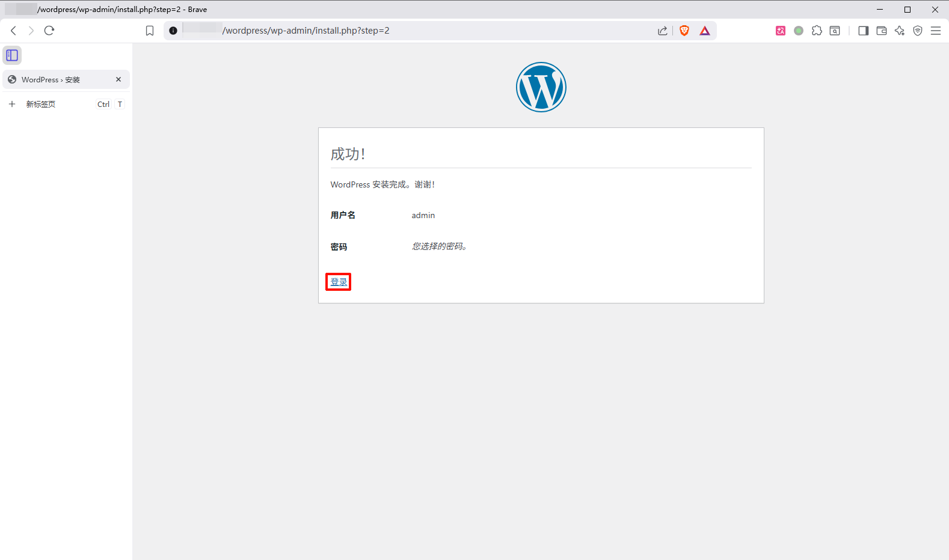
Task: Open the Extensions puzzle menu
Action: coord(817,31)
